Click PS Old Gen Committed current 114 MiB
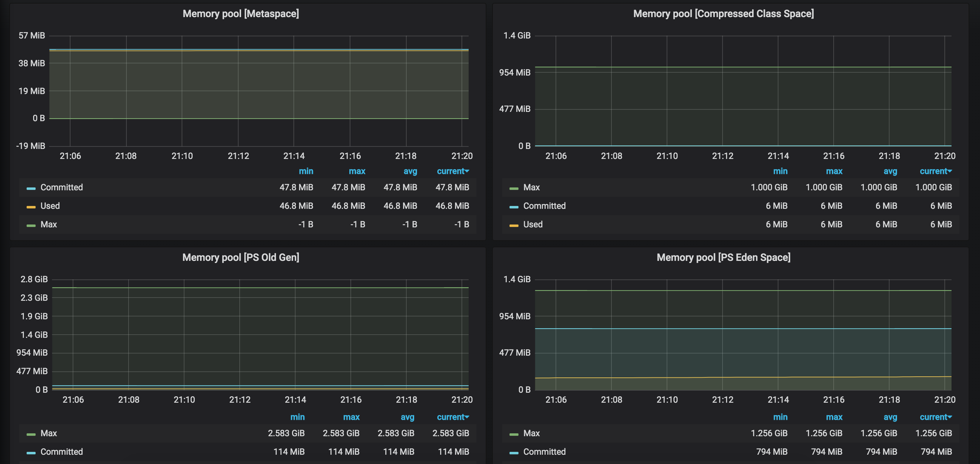 453,452
